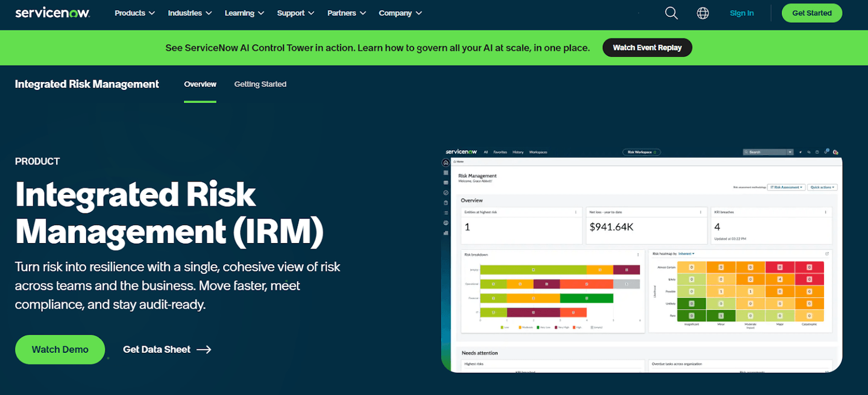Expand the Industries menu
868x395 pixels.
pos(190,13)
